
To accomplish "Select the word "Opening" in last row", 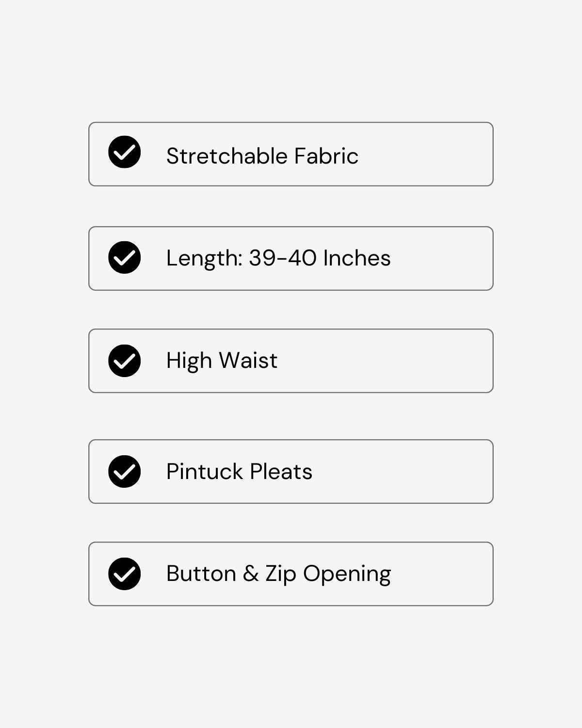I will [x=347, y=575].
